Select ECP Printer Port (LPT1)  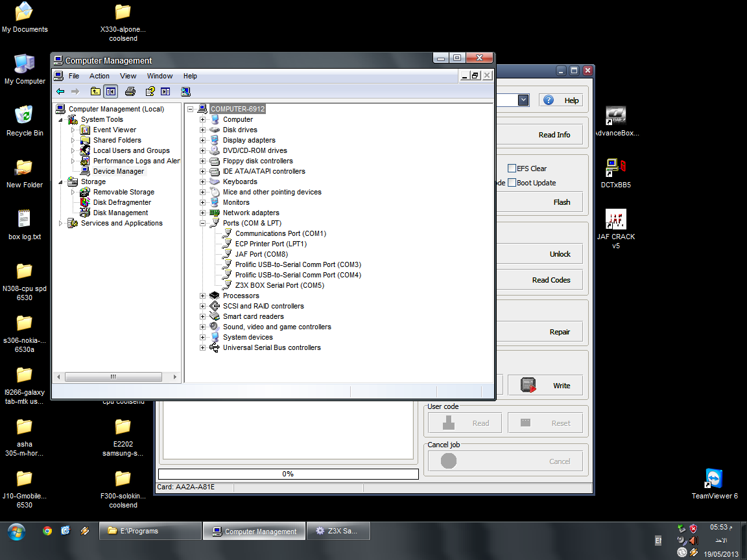point(270,244)
